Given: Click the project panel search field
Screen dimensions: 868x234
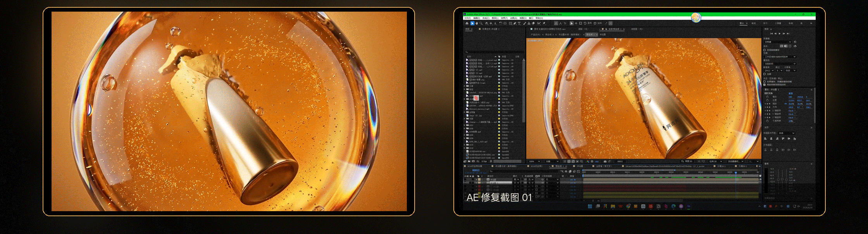Looking at the screenshot, I should 494,52.
